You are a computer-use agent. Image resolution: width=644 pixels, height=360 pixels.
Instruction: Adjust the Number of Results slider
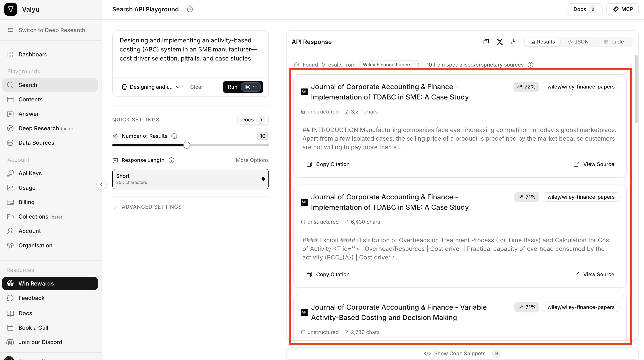tap(186, 145)
